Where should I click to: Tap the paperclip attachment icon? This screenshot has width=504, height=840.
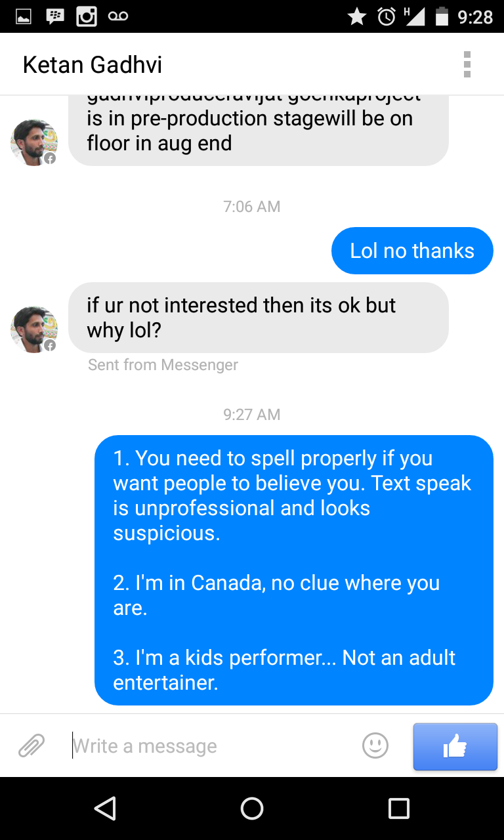pyautogui.click(x=31, y=745)
